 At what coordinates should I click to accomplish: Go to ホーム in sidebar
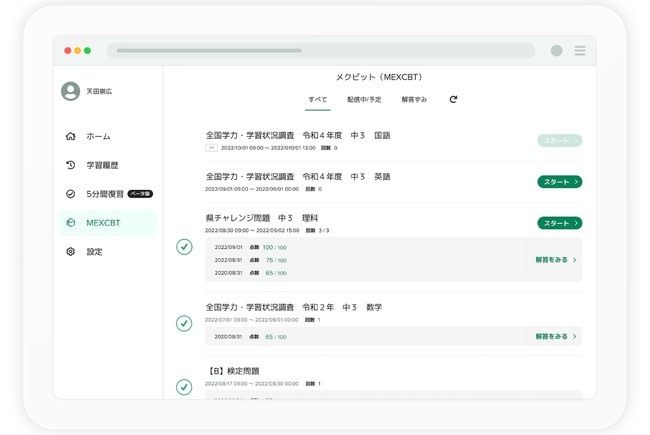pos(107,136)
